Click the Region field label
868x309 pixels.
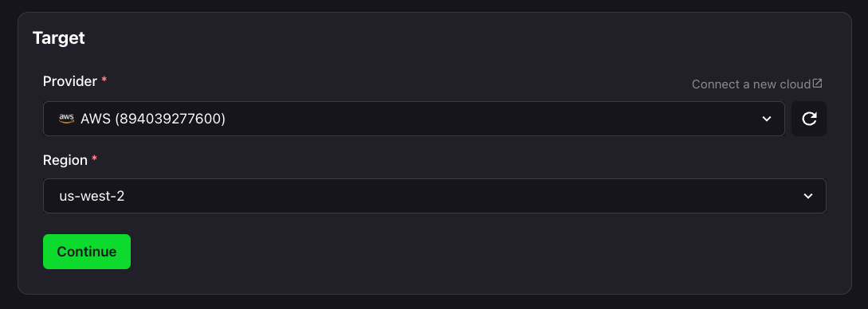(65, 160)
